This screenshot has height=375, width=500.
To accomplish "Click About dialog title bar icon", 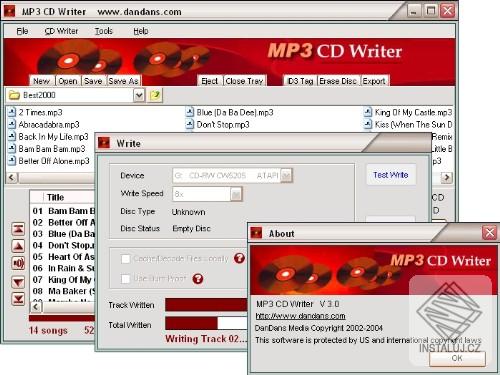I will [256, 233].
